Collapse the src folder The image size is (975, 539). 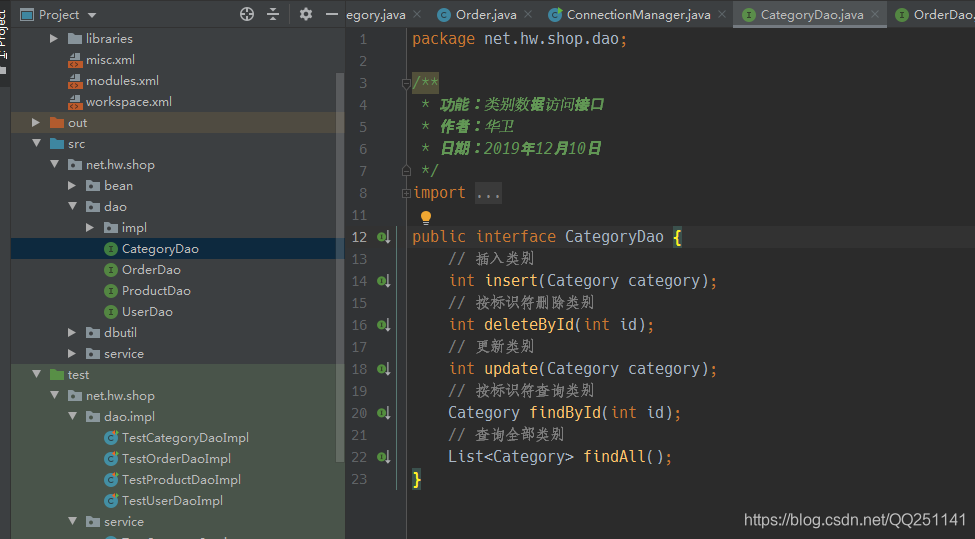[x=36, y=144]
